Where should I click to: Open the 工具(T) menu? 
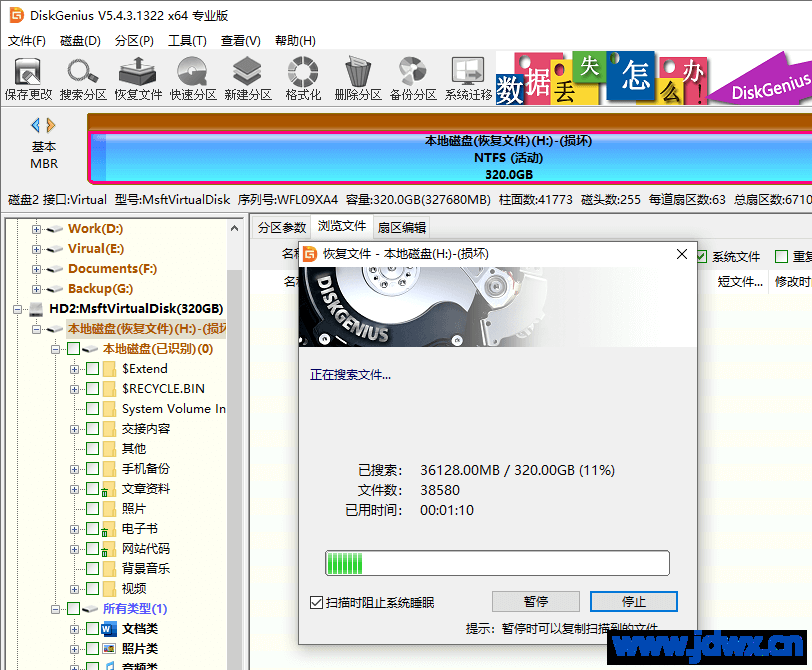pyautogui.click(x=187, y=40)
